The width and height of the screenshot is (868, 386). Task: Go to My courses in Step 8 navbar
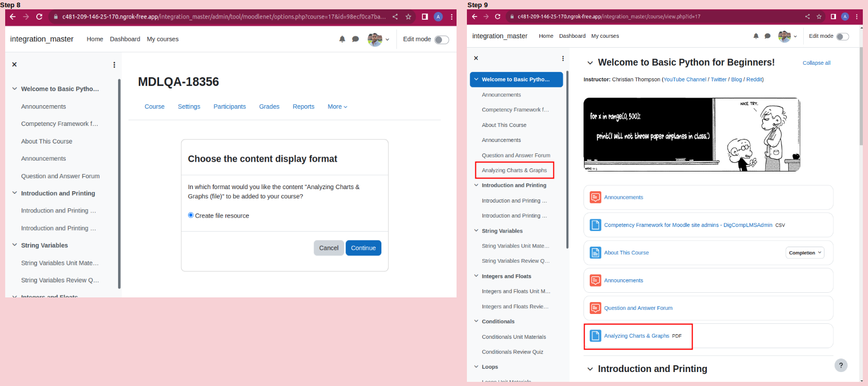163,39
